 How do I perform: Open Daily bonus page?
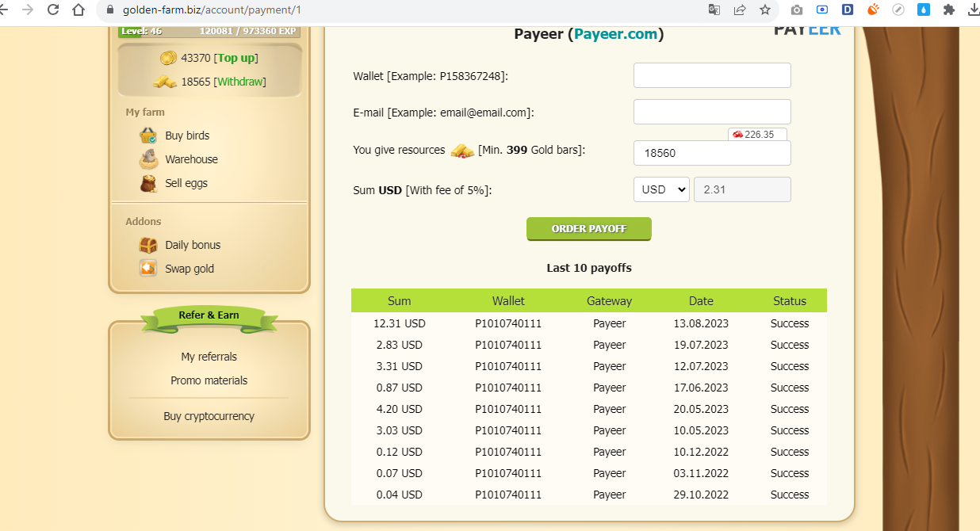pyautogui.click(x=193, y=245)
